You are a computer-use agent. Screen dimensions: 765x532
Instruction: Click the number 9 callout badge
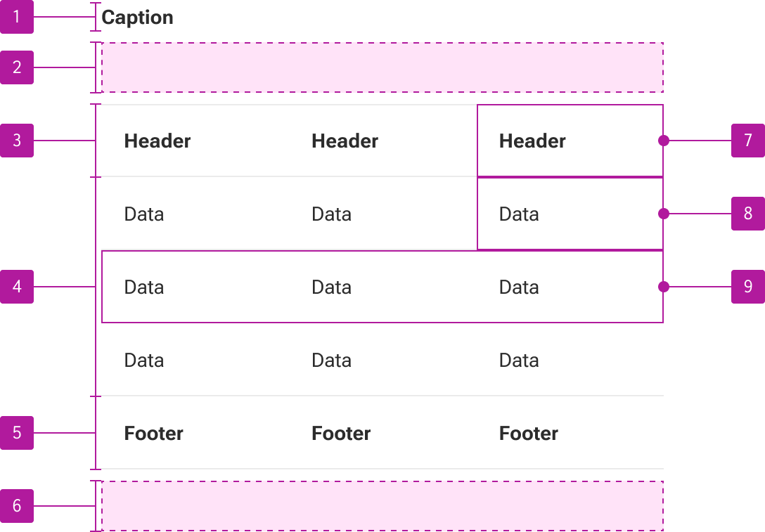pyautogui.click(x=748, y=287)
